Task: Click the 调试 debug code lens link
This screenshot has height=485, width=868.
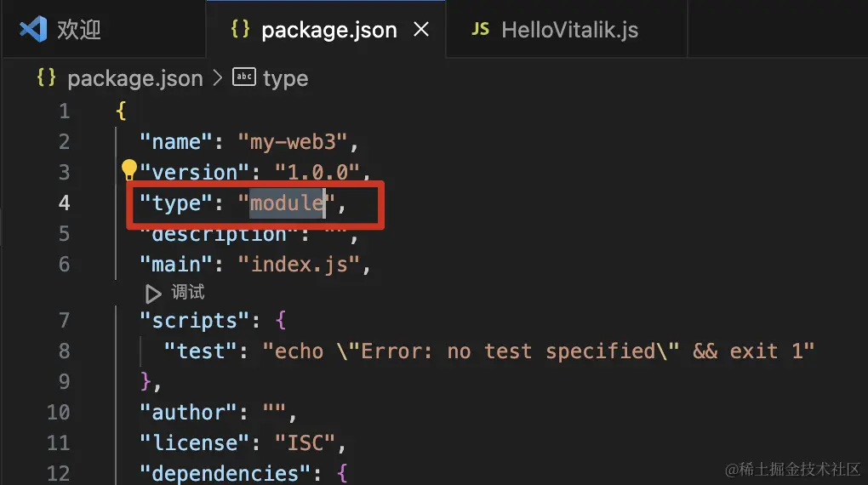Action: coord(188,293)
